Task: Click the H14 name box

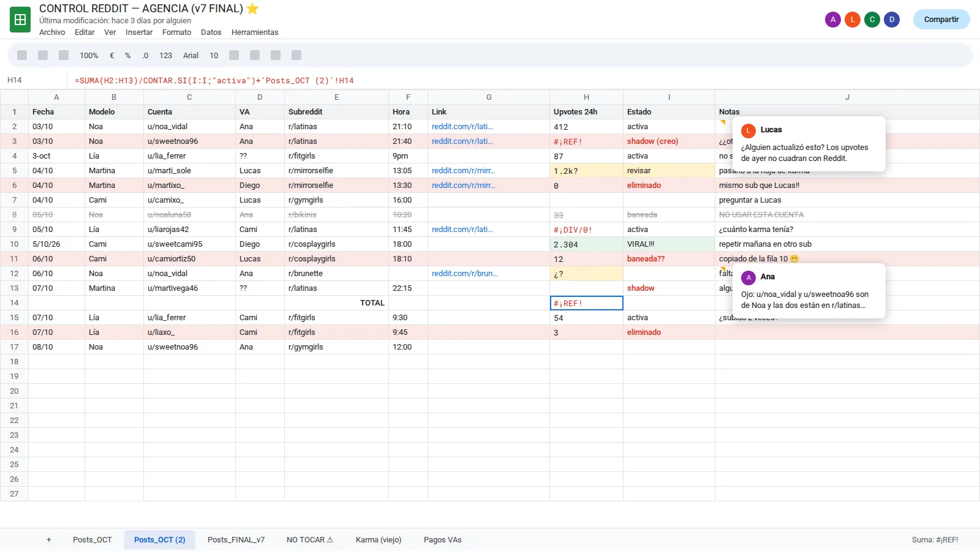Action: tap(34, 80)
